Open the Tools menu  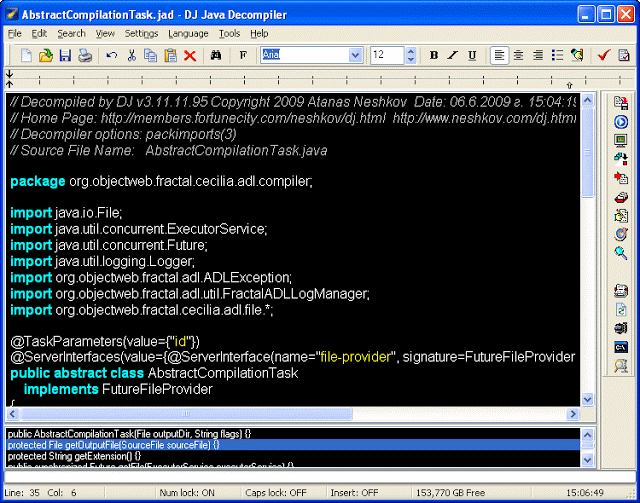click(x=229, y=33)
